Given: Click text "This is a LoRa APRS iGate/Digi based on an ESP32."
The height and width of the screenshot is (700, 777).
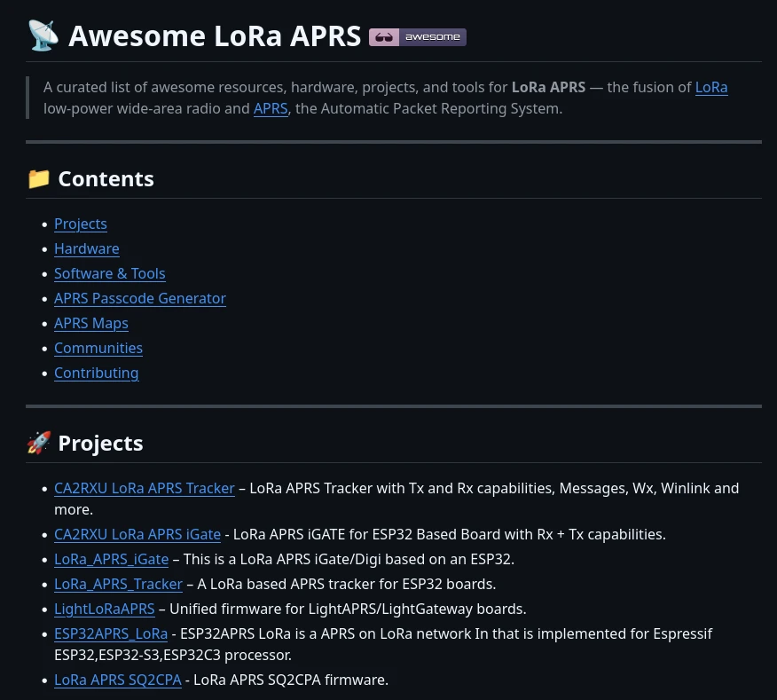Looking at the screenshot, I should point(349,559).
